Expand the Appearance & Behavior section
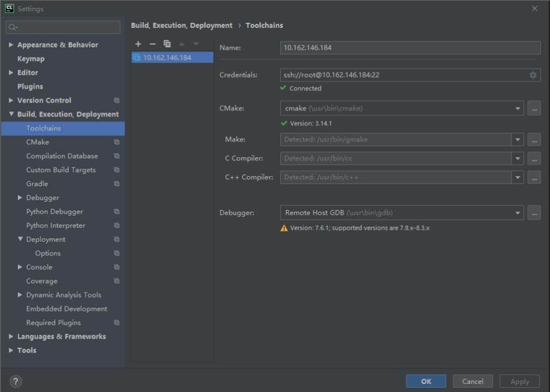550x392 pixels. 11,45
